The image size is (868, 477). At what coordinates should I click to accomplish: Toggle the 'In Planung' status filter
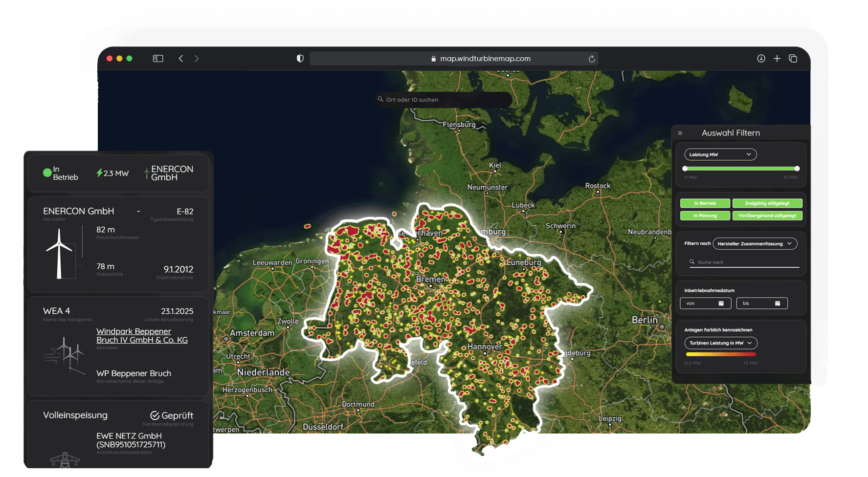(705, 216)
